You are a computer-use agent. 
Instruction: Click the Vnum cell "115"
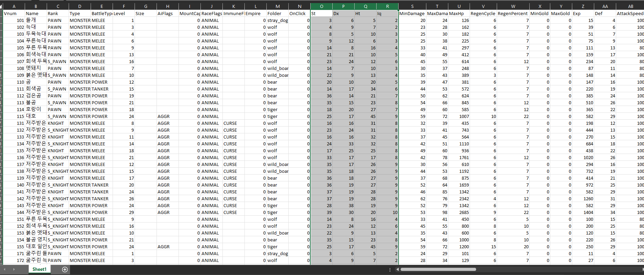[14, 117]
